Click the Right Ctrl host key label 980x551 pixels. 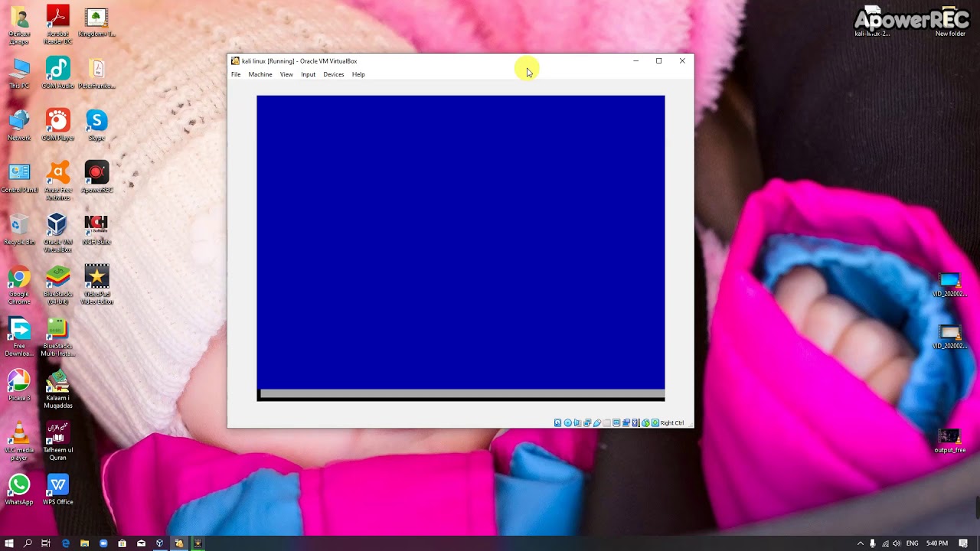pos(672,422)
